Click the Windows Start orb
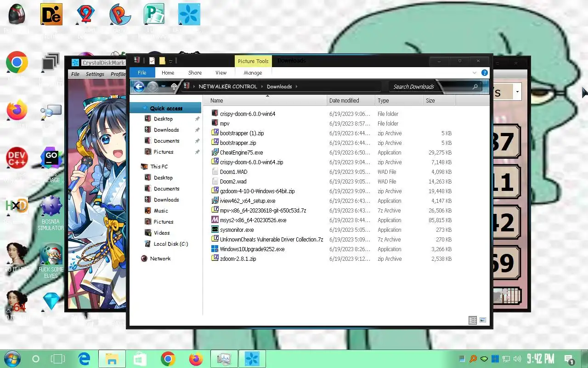This screenshot has width=588, height=368. coord(12,359)
